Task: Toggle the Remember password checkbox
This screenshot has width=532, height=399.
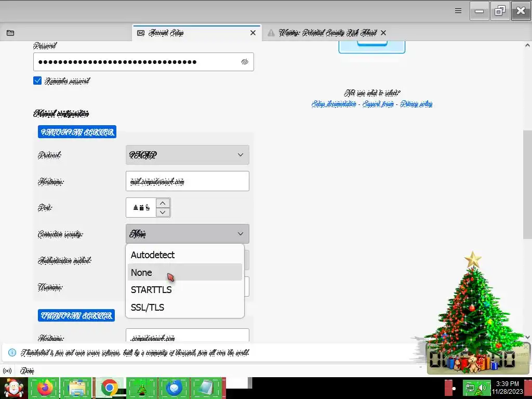Action: [x=37, y=81]
